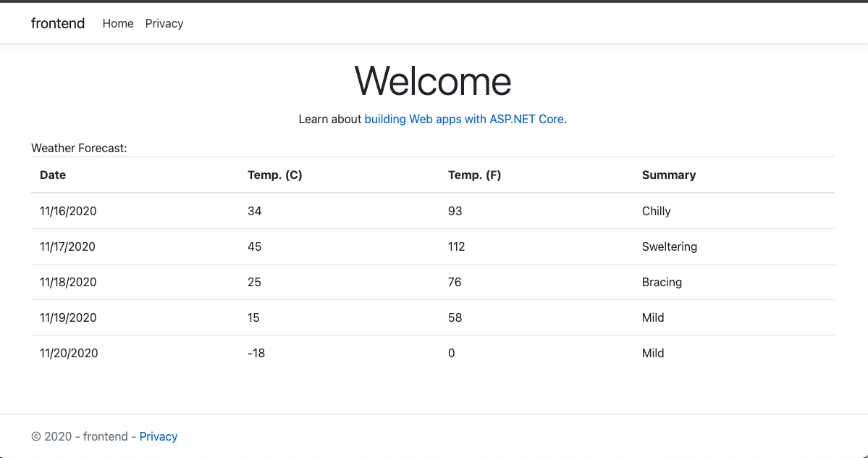Open the Privacy navigation menu item

tap(164, 23)
